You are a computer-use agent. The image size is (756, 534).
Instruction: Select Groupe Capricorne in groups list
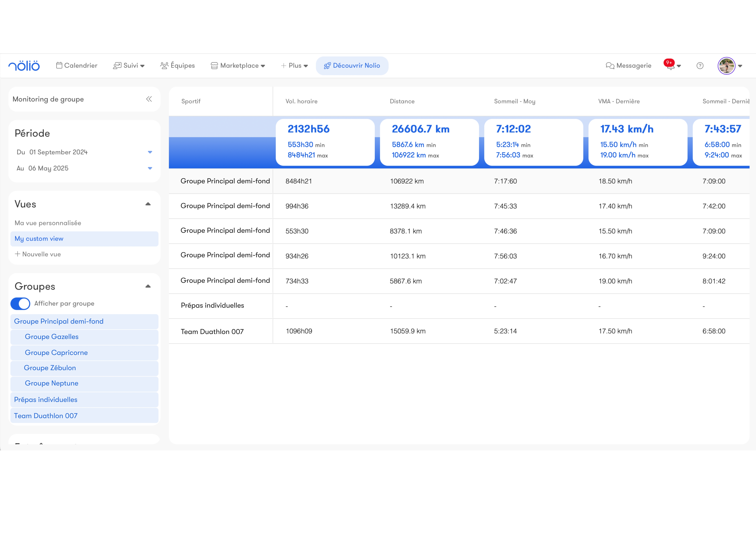56,352
